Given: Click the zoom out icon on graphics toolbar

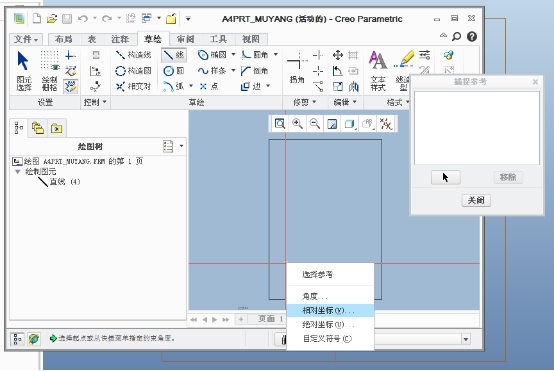Looking at the screenshot, I should [x=314, y=124].
